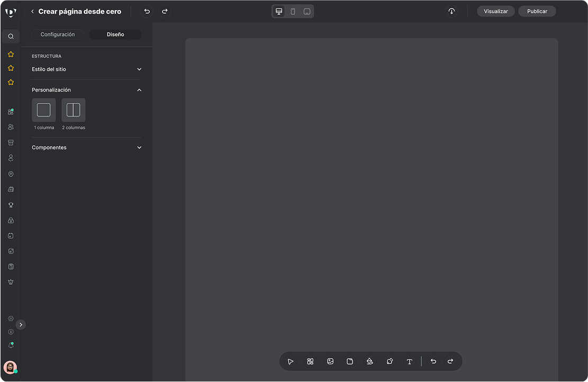
Task: Click the Publicar button
Action: pos(537,11)
